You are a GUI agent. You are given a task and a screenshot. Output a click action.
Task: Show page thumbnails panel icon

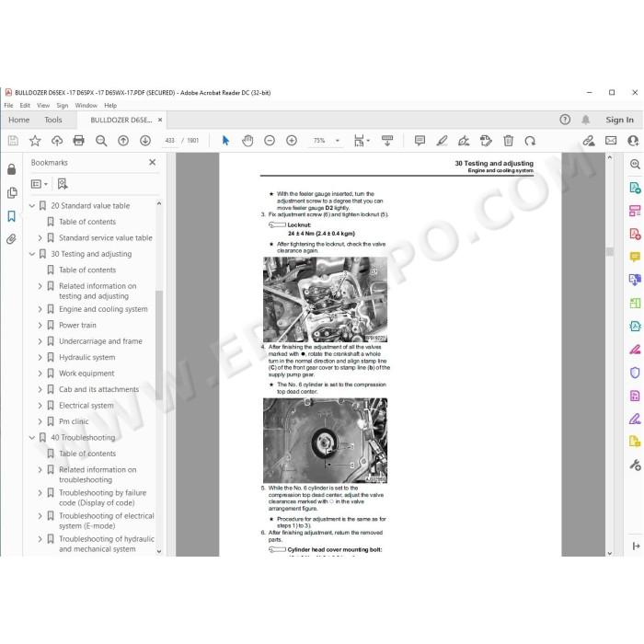click(12, 192)
